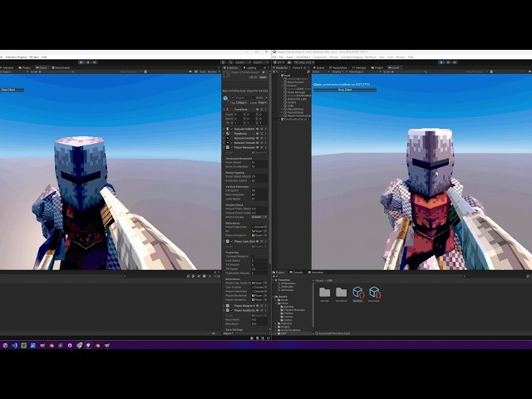
Task: Select Prefabs folder in Project tree
Action: 288,313
